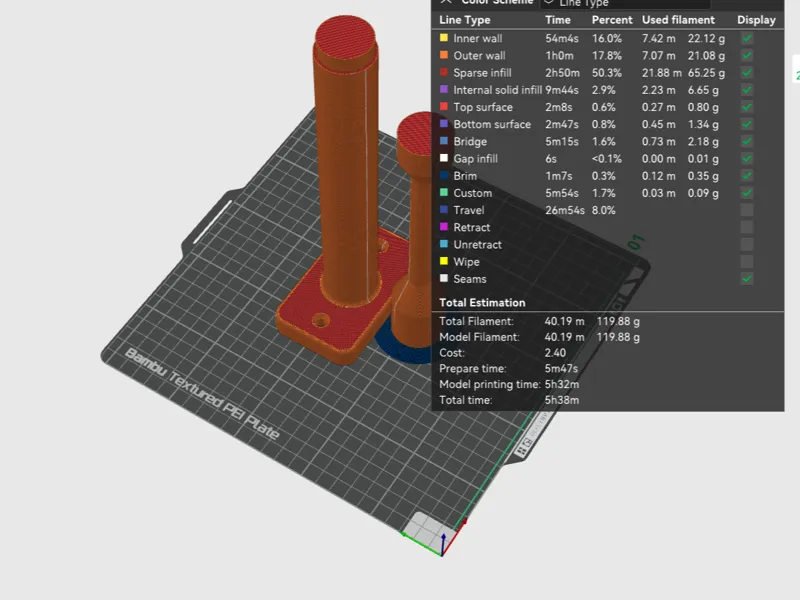The image size is (800, 600).
Task: Select Model printing time 5h32m value
Action: (562, 384)
